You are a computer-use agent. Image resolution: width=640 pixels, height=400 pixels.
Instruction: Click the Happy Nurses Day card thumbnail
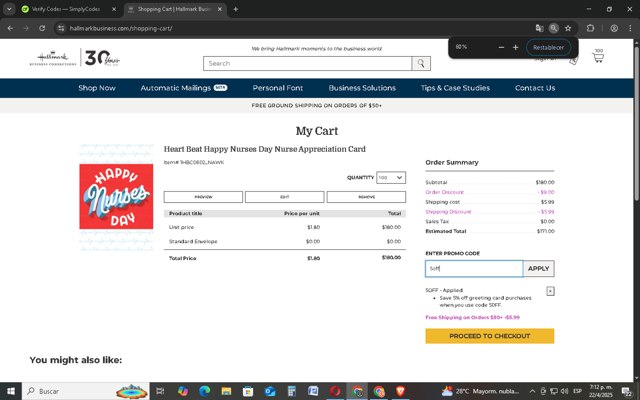click(116, 197)
